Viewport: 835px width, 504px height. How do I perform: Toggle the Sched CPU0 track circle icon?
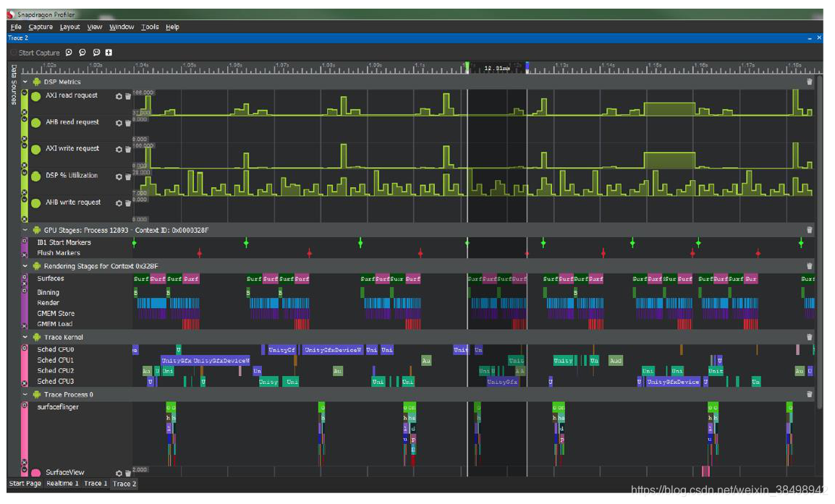coord(24,348)
